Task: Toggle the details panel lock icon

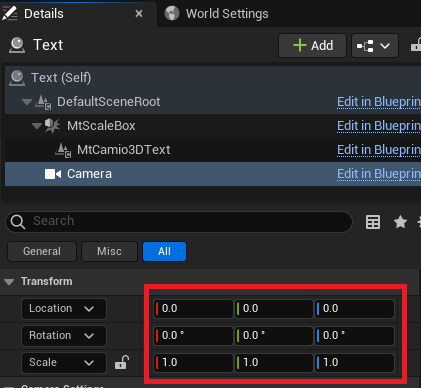Action: (x=416, y=45)
